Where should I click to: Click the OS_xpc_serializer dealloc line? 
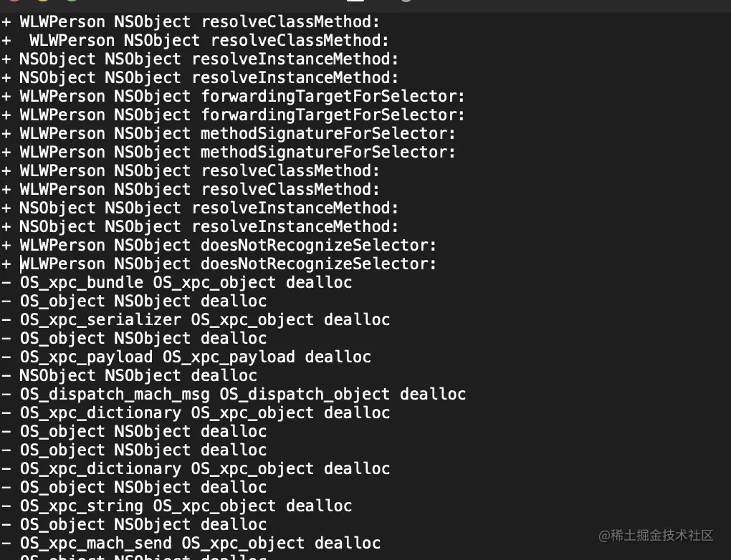click(x=196, y=320)
